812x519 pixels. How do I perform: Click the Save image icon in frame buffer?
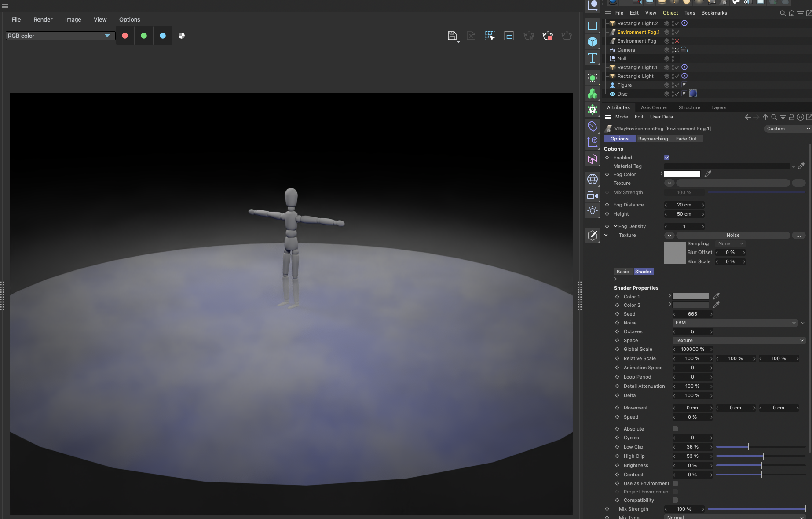[452, 36]
